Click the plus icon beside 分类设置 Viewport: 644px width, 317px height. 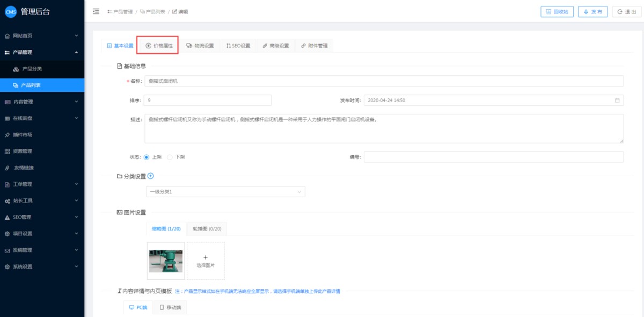[x=150, y=176]
